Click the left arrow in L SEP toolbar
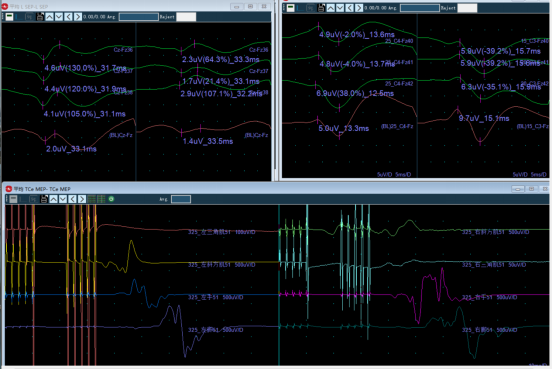This screenshot has width=552, height=369. pos(68,17)
